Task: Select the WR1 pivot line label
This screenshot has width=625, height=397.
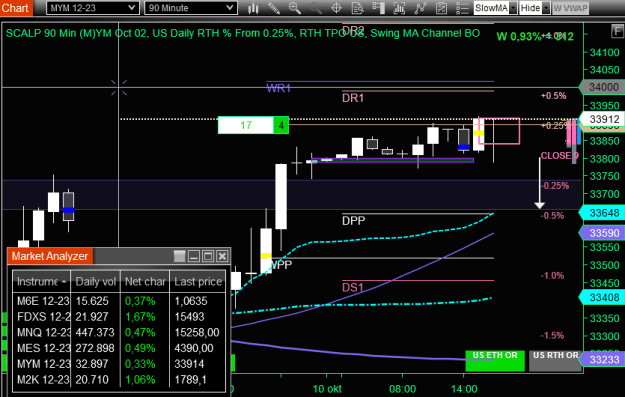Action: (278, 88)
